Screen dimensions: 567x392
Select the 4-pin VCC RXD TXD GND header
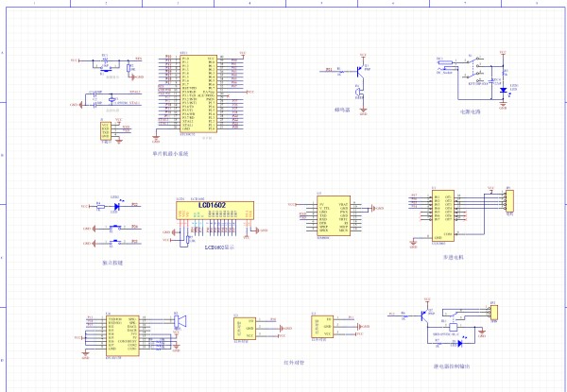pyautogui.click(x=105, y=130)
